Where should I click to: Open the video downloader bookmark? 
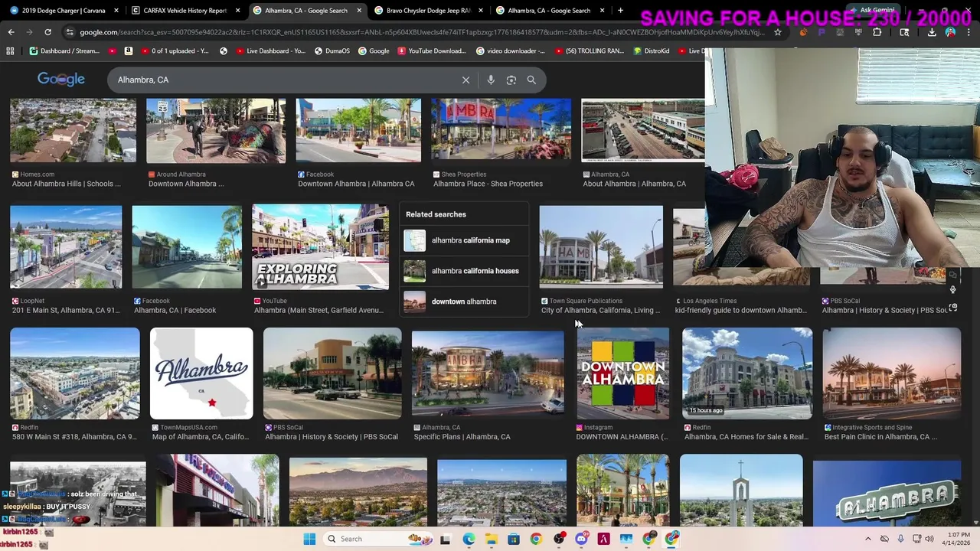[x=510, y=51]
